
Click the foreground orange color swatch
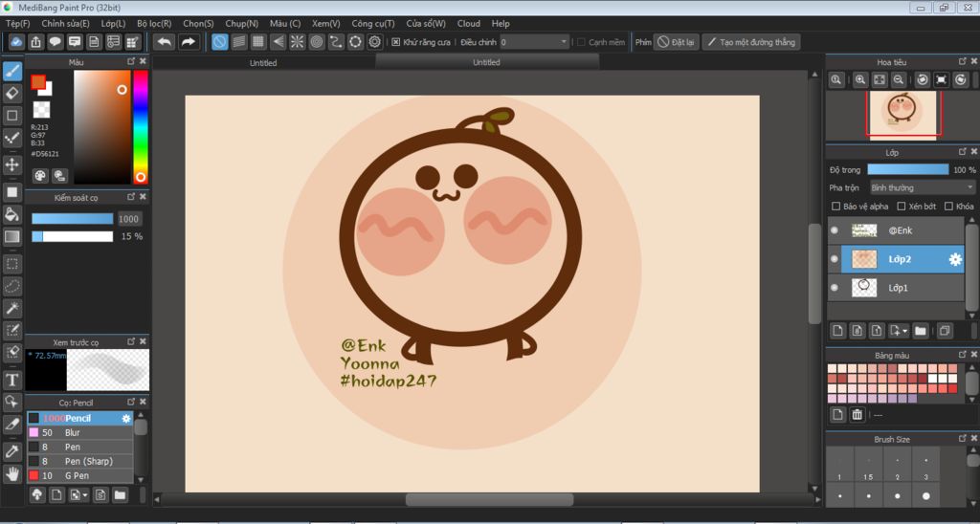(38, 82)
